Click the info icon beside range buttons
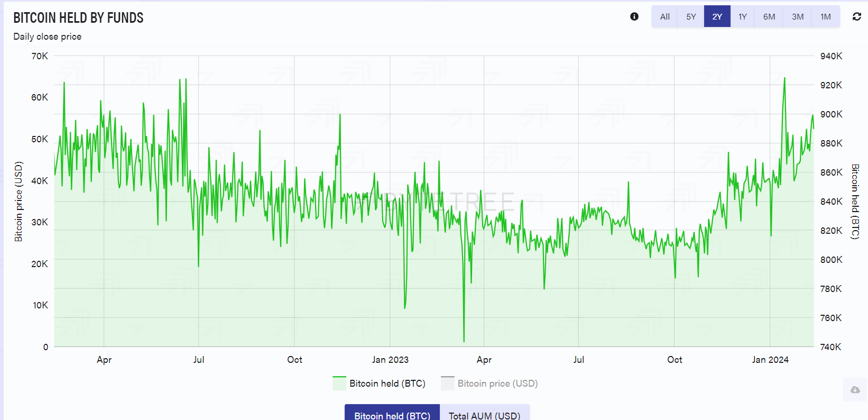 pyautogui.click(x=634, y=16)
